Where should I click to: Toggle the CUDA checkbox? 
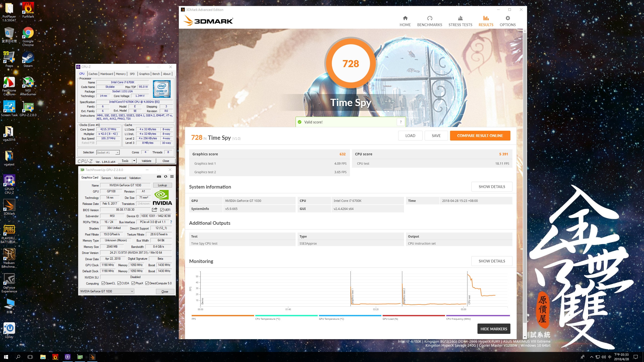(x=119, y=283)
